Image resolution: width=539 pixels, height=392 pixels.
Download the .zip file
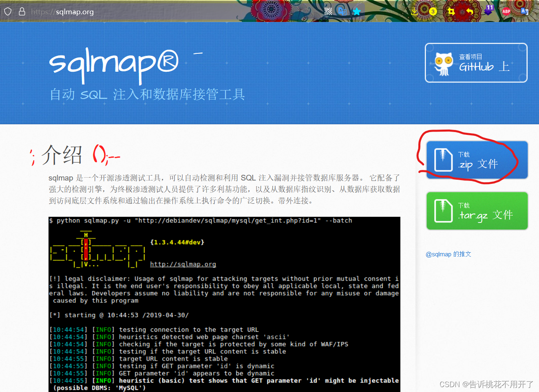(x=477, y=160)
